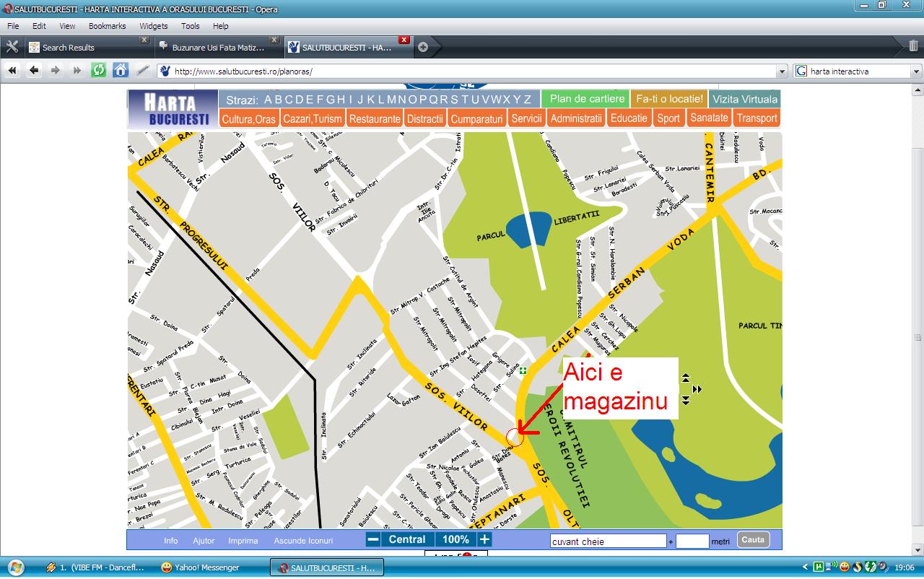The width and height of the screenshot is (924, 579).
Task: Click the cuvant cheie keyword field
Action: pyautogui.click(x=607, y=541)
